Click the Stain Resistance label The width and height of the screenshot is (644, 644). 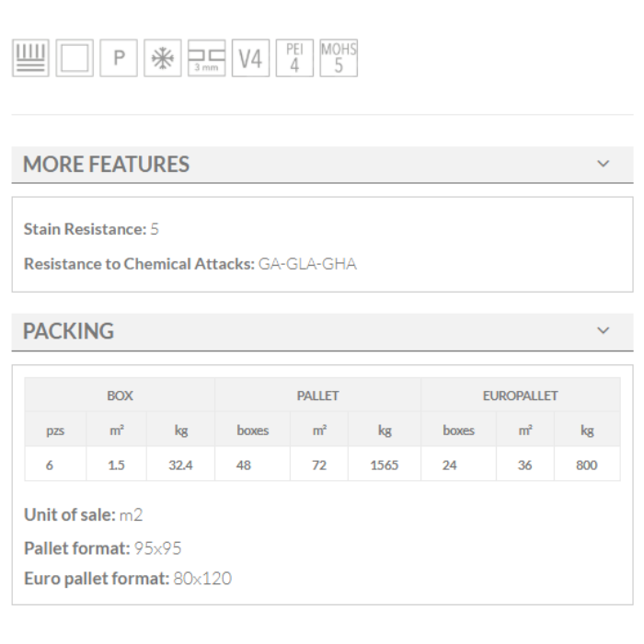(85, 229)
